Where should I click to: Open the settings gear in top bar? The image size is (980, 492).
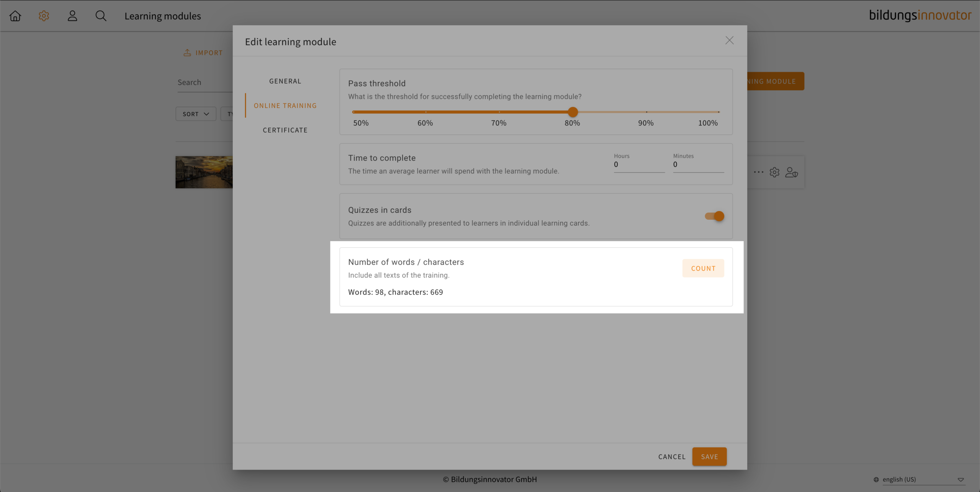pos(44,16)
